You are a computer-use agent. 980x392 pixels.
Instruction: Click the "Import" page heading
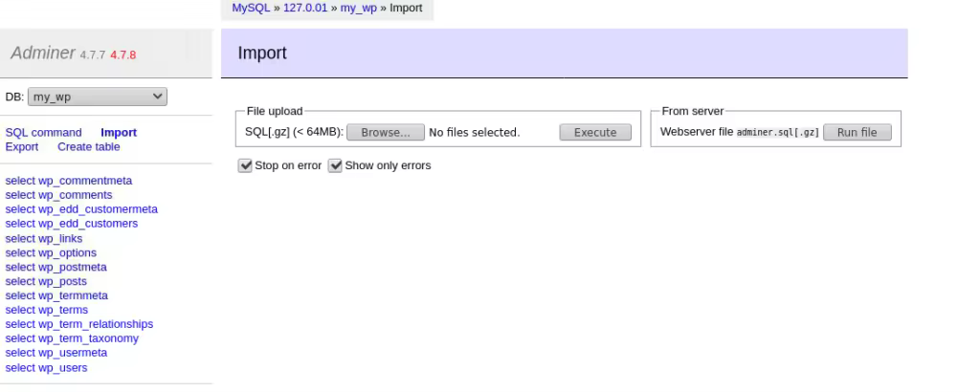pyautogui.click(x=262, y=53)
